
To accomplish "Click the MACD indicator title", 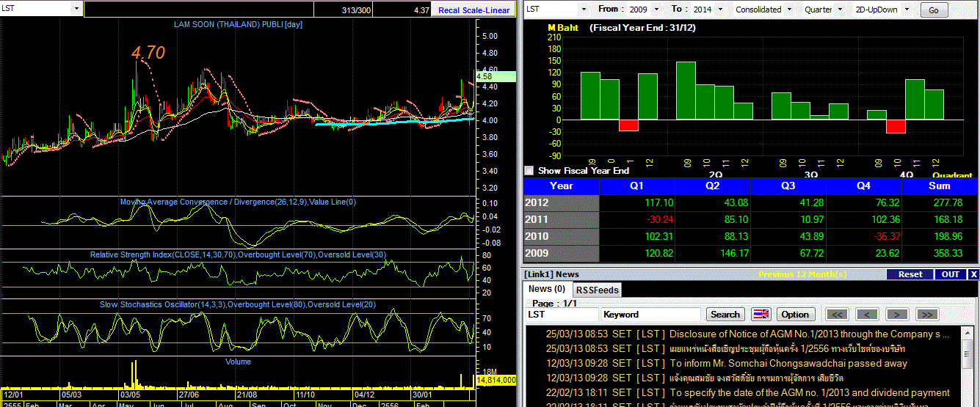I will pyautogui.click(x=238, y=202).
